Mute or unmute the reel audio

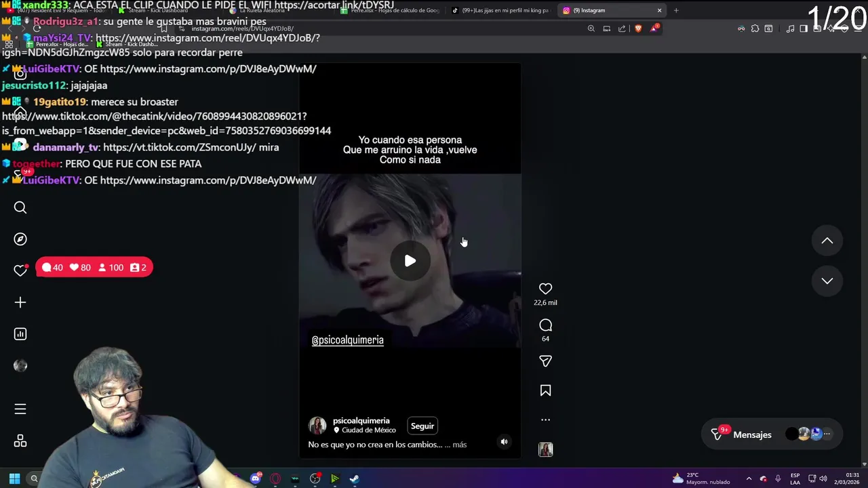click(504, 441)
